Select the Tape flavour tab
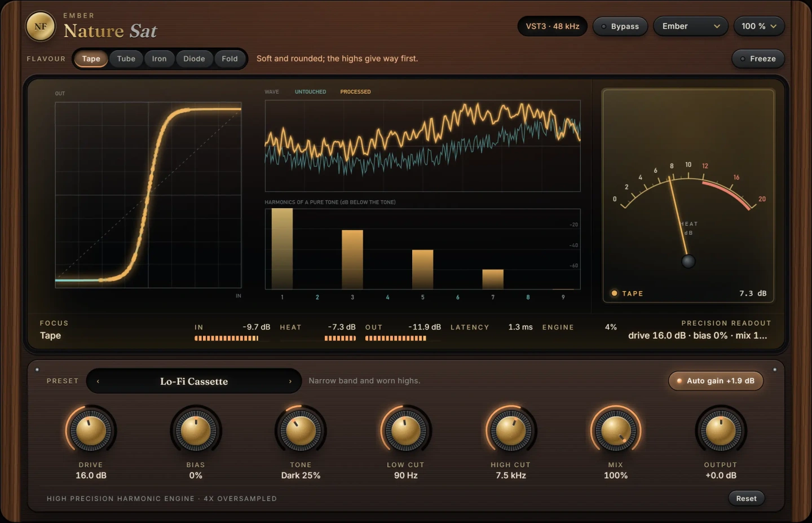812x523 pixels. click(x=91, y=59)
